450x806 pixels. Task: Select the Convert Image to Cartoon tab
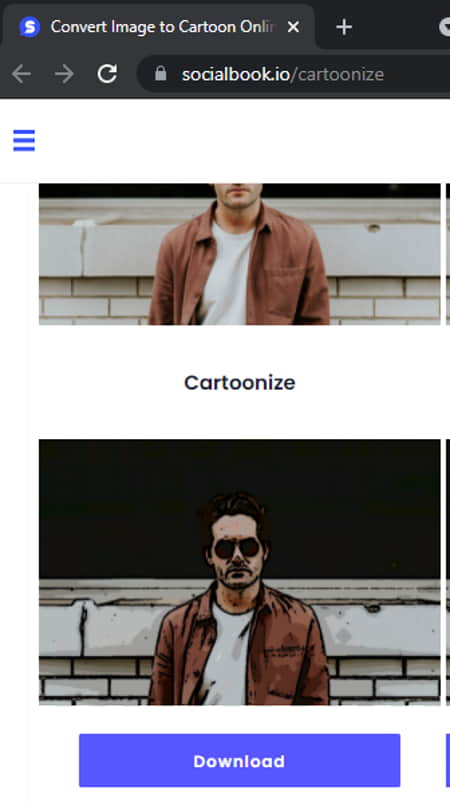158,27
